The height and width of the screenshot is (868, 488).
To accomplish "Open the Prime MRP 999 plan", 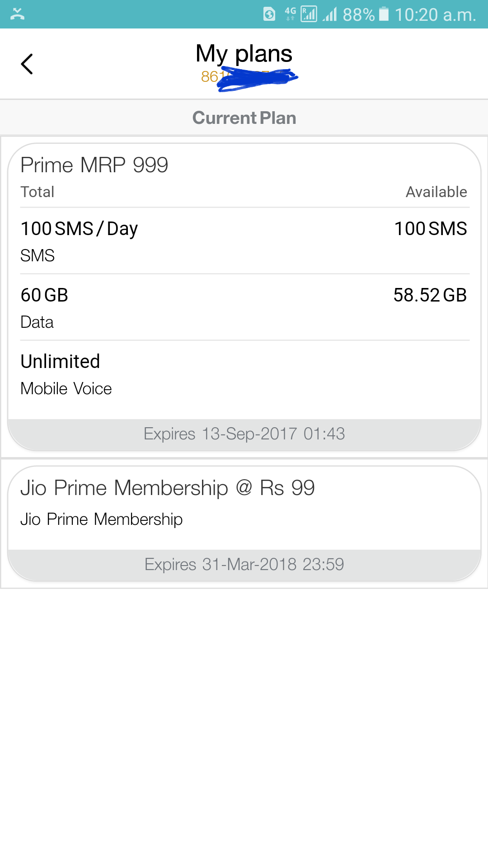I will (94, 165).
